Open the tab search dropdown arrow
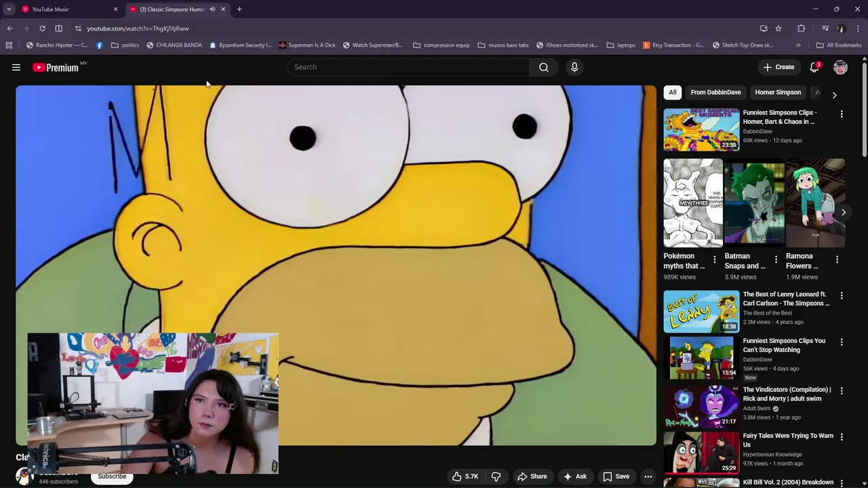The height and width of the screenshot is (488, 868). pos(8,9)
